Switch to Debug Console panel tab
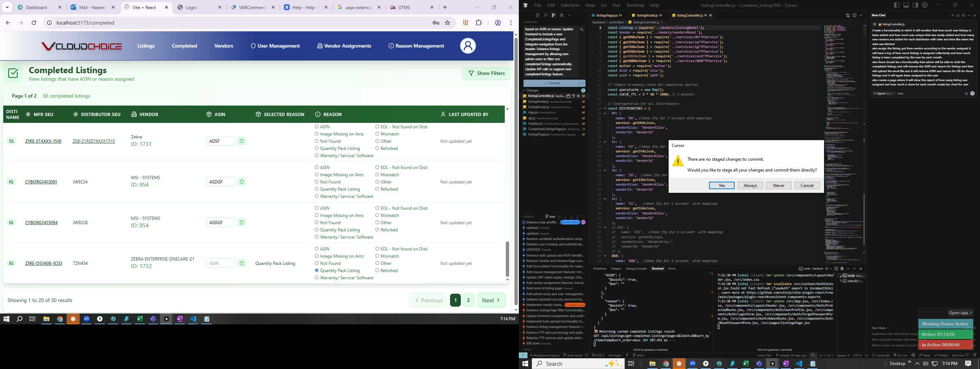 point(636,268)
